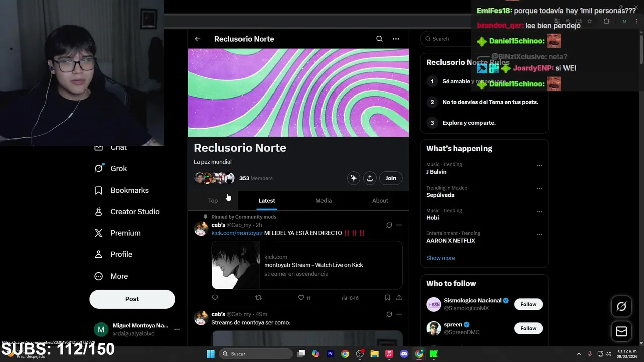Open Premiere Pro from the taskbar
Viewport: 644px width, 362px height.
(x=331, y=354)
